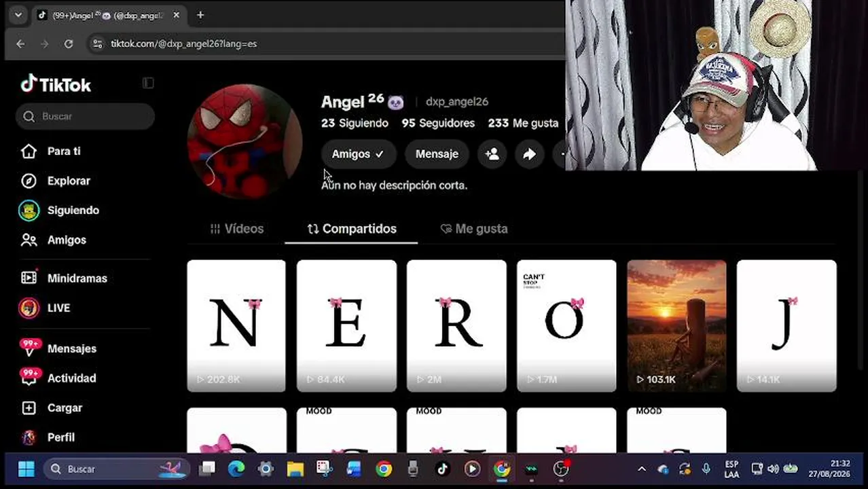Launch Microsoft Edge from taskbar
This screenshot has height=489, width=868.
point(236,469)
